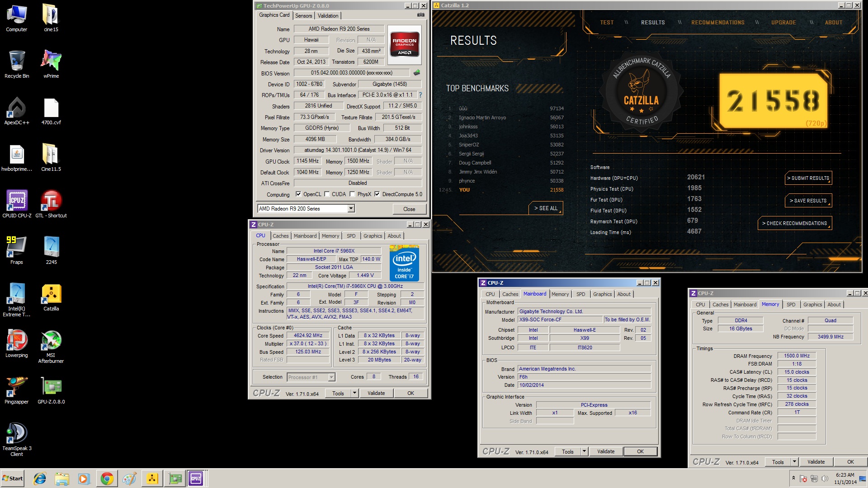Switch to GPU-Z Validation tab

coord(328,16)
